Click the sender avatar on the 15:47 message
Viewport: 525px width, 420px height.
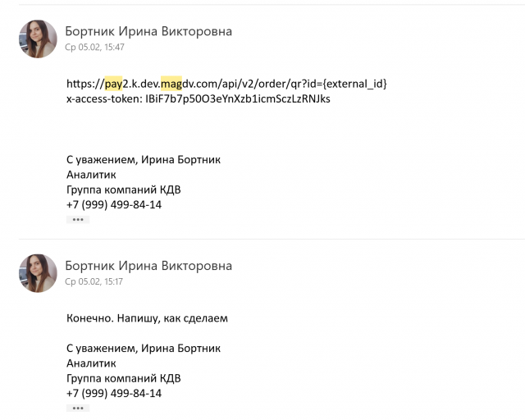pos(38,39)
